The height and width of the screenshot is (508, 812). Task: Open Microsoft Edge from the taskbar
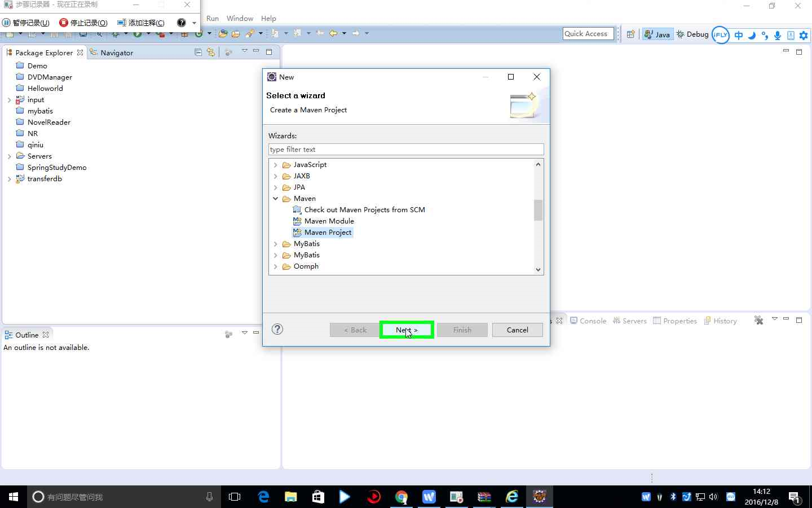pyautogui.click(x=263, y=497)
